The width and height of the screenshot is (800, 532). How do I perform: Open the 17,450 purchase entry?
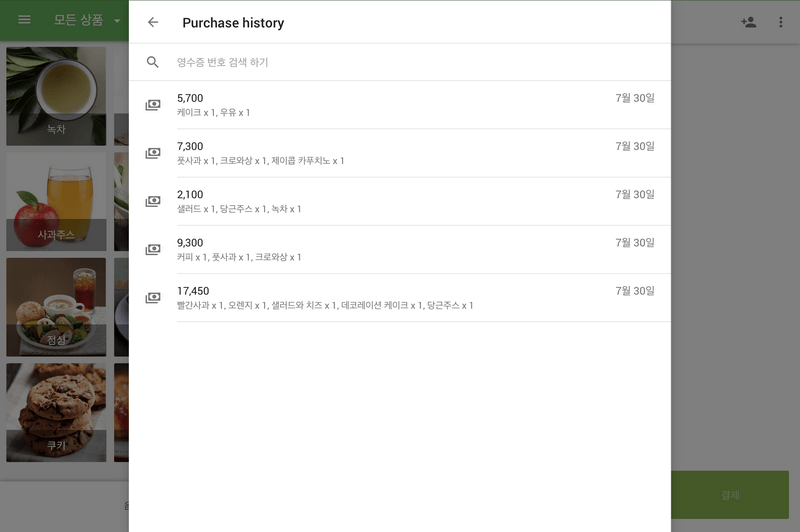coord(400,297)
